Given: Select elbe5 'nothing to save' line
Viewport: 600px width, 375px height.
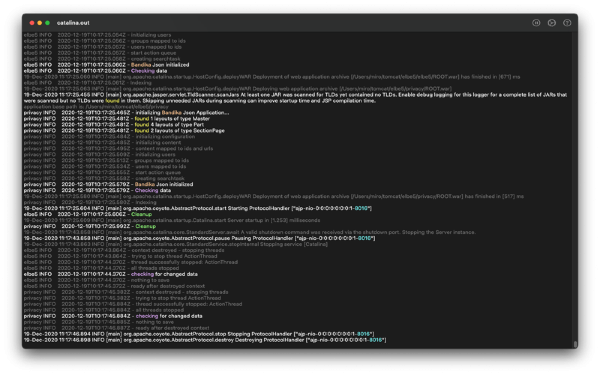Looking at the screenshot, I should tap(96, 280).
